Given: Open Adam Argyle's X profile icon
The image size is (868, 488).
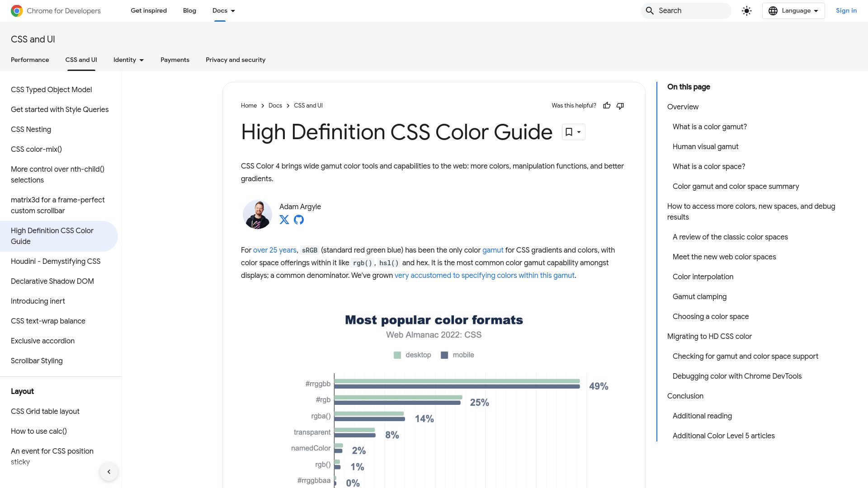Looking at the screenshot, I should tap(284, 220).
